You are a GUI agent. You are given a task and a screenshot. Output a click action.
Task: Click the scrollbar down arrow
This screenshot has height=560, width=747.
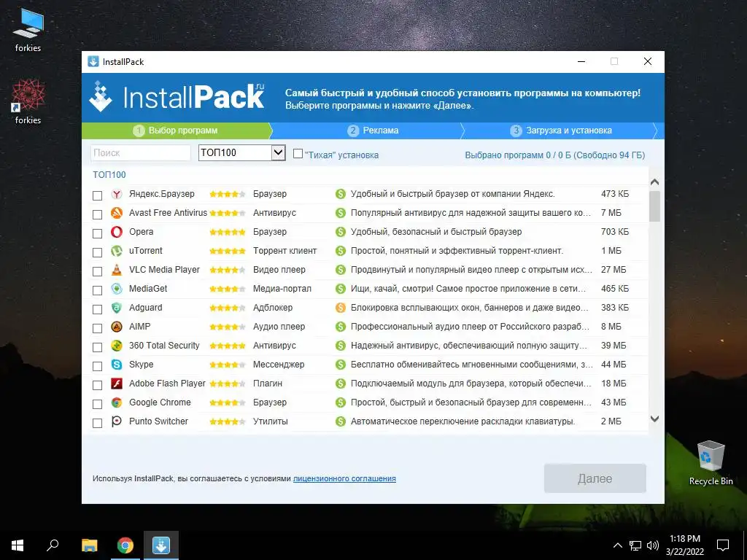[654, 419]
